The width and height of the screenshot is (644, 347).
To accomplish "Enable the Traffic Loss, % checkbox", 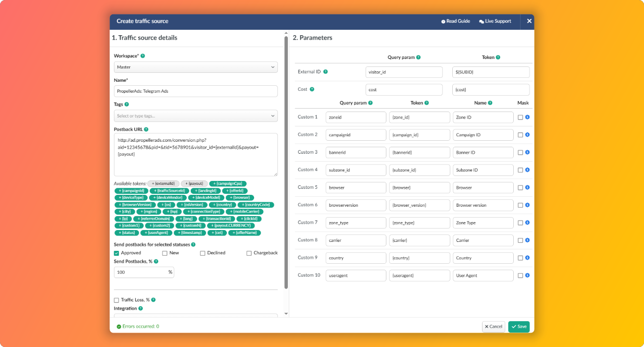I will coord(116,300).
